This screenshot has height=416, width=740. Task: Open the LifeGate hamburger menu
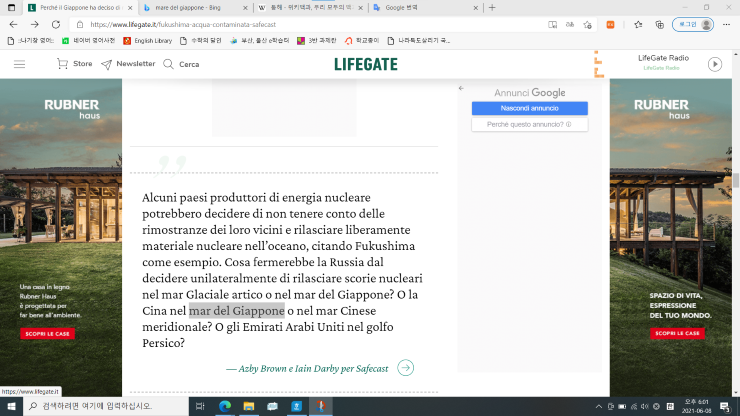coord(19,64)
